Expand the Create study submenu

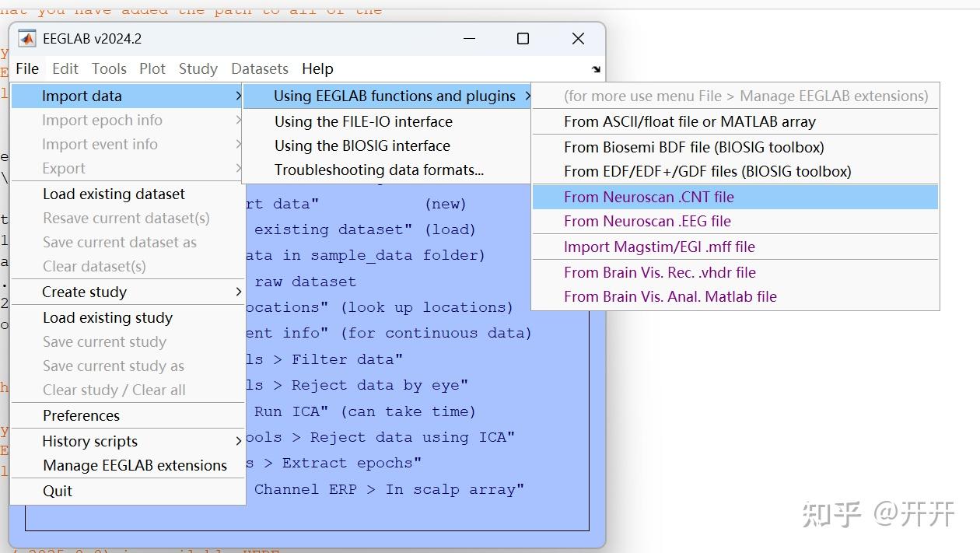click(128, 292)
